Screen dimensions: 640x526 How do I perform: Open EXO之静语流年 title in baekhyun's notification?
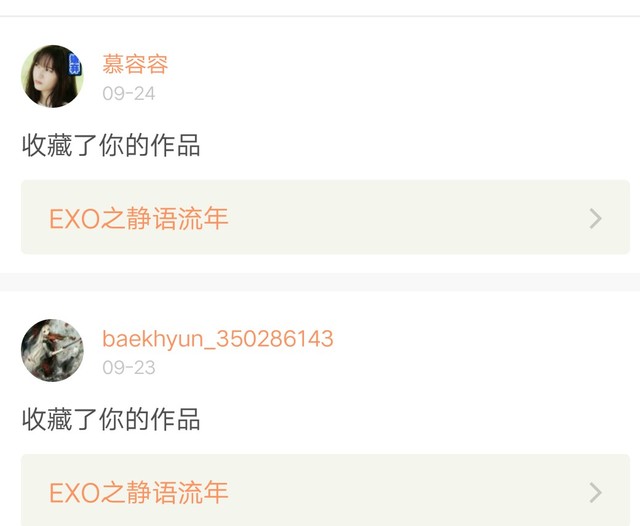click(138, 492)
